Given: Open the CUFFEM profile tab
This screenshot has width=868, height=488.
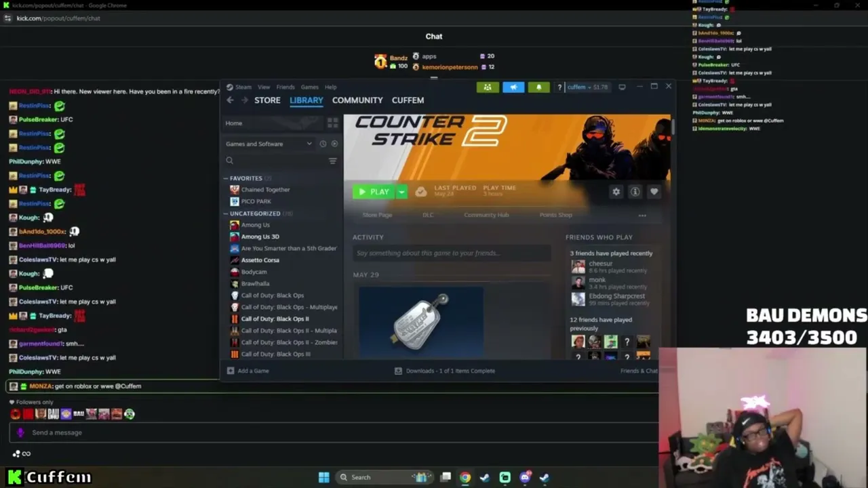Looking at the screenshot, I should click(408, 100).
